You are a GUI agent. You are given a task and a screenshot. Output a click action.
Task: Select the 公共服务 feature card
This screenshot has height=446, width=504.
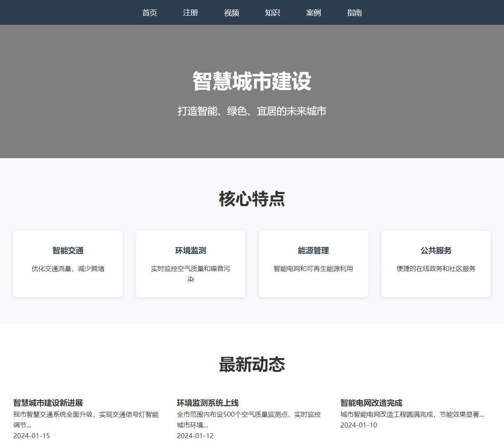coord(436,263)
